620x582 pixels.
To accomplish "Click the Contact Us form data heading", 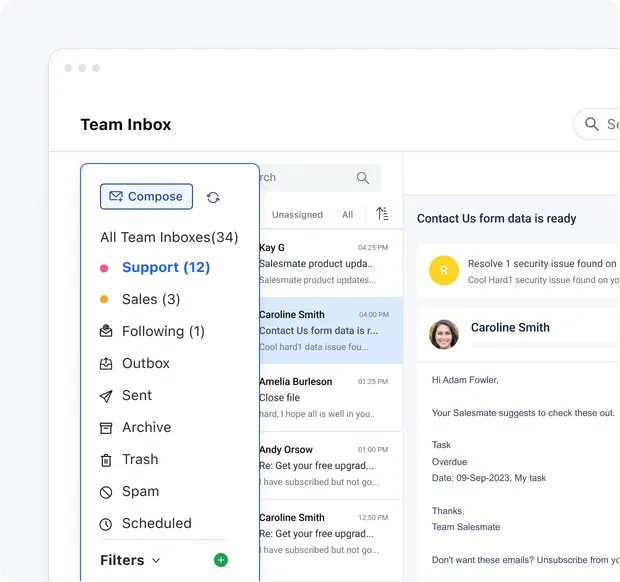I will [x=496, y=218].
